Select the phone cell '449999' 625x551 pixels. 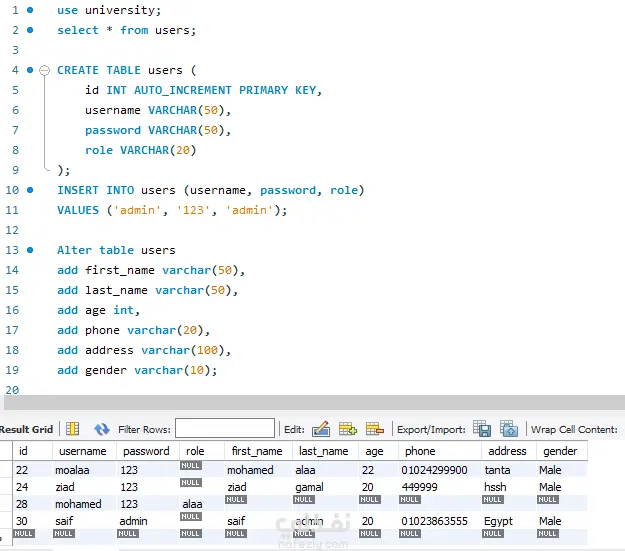[440, 487]
